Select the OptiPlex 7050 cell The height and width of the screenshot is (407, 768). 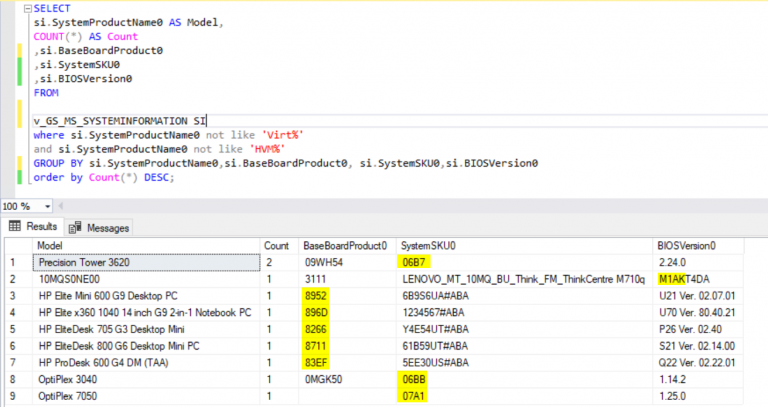tap(146, 396)
